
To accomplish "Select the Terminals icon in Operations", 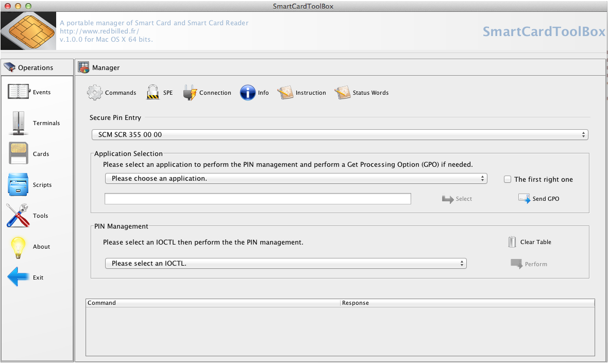I will (x=19, y=123).
